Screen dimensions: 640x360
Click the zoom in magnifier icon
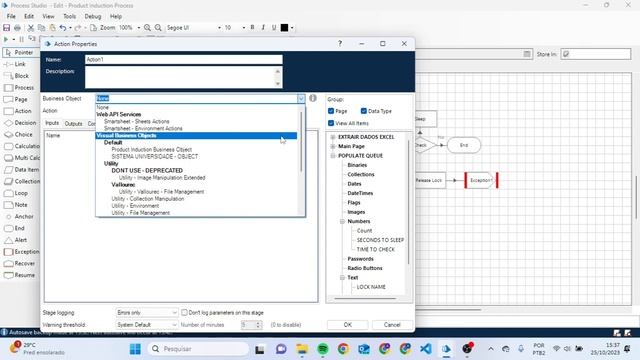pos(147,28)
